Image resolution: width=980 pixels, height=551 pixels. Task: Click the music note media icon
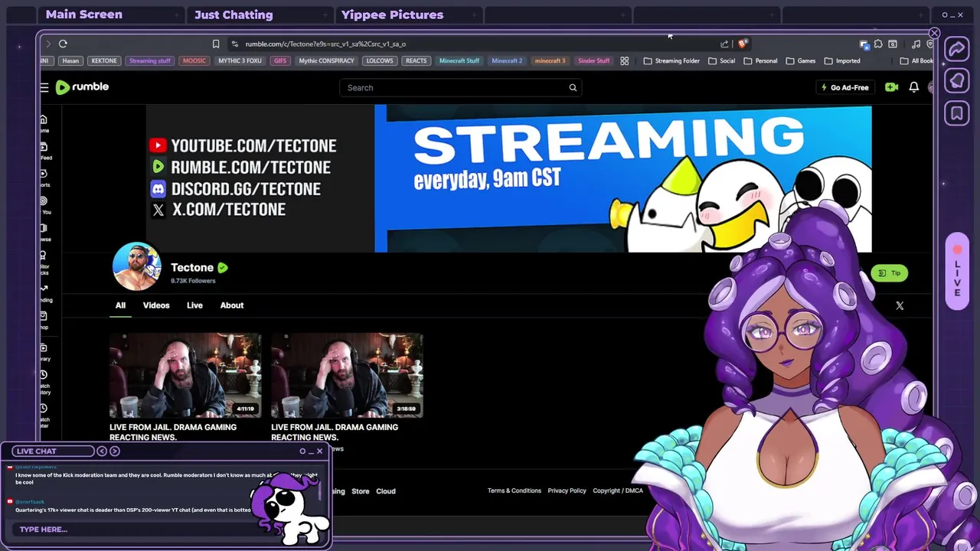(x=916, y=44)
